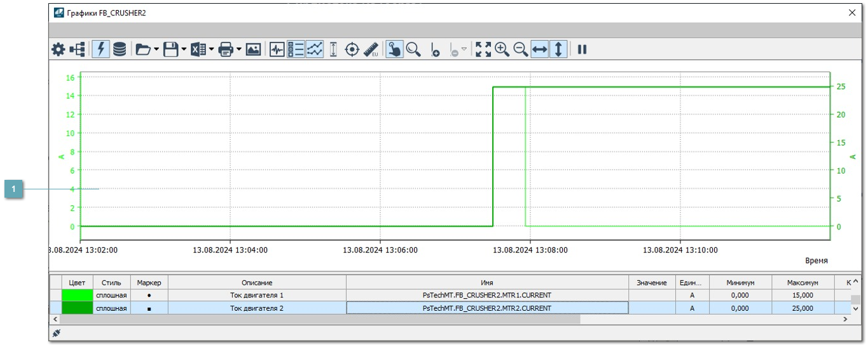Save chart as image

(253, 50)
